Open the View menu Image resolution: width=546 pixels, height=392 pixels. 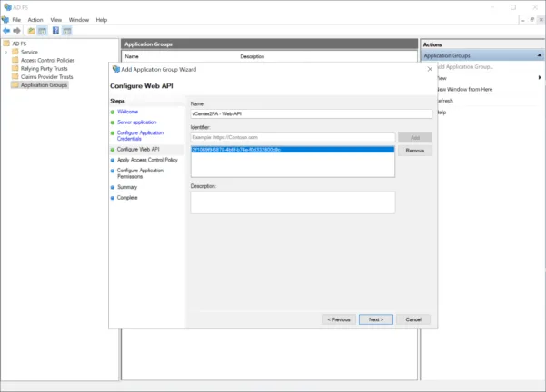point(55,20)
